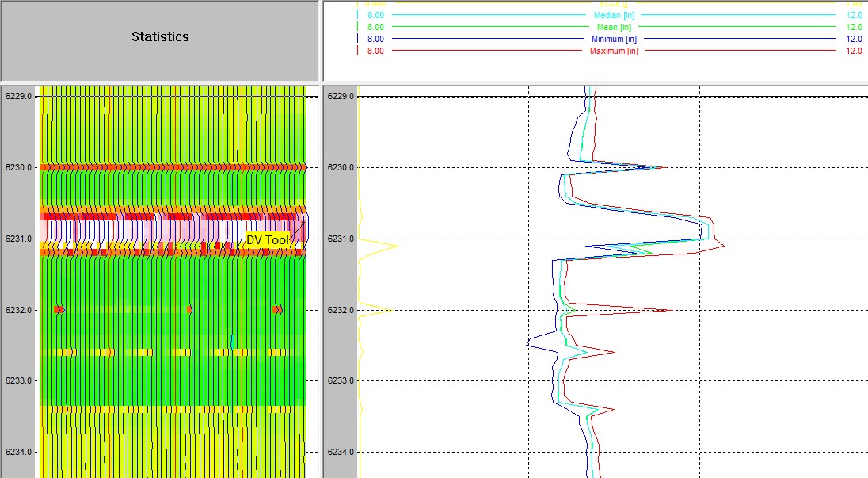
Task: Click the red Maximum right scale value 12.0
Action: point(853,51)
